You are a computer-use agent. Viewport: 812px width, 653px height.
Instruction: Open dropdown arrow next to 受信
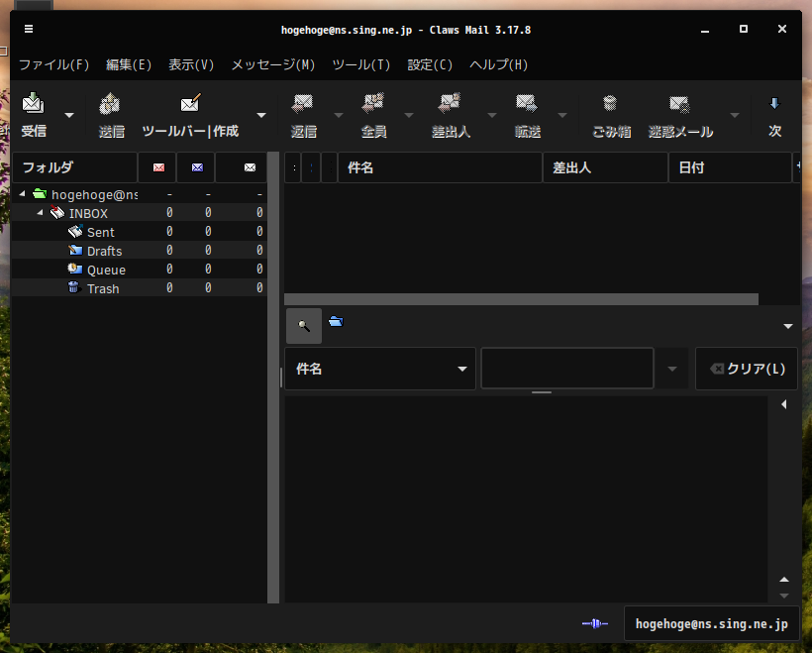point(69,115)
